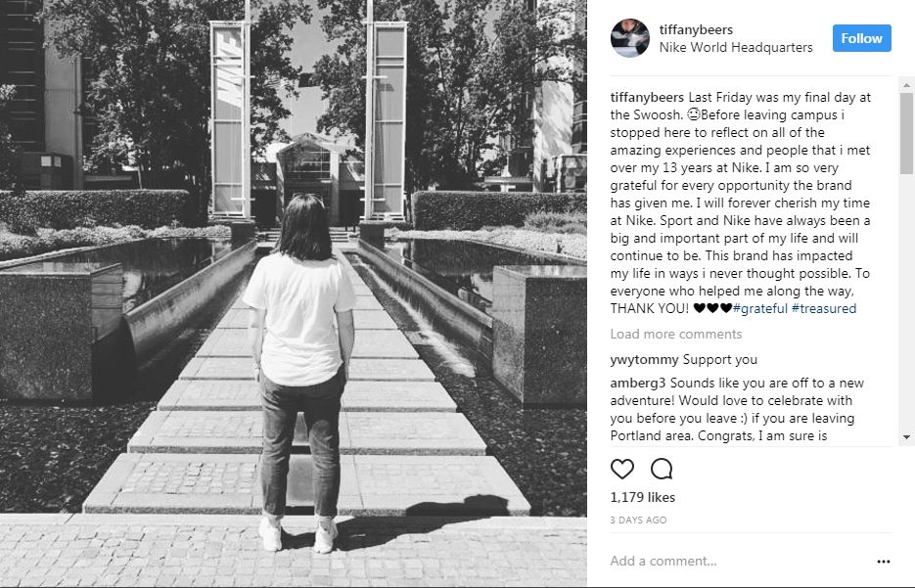Click the comments scrollbar down arrow

906,437
